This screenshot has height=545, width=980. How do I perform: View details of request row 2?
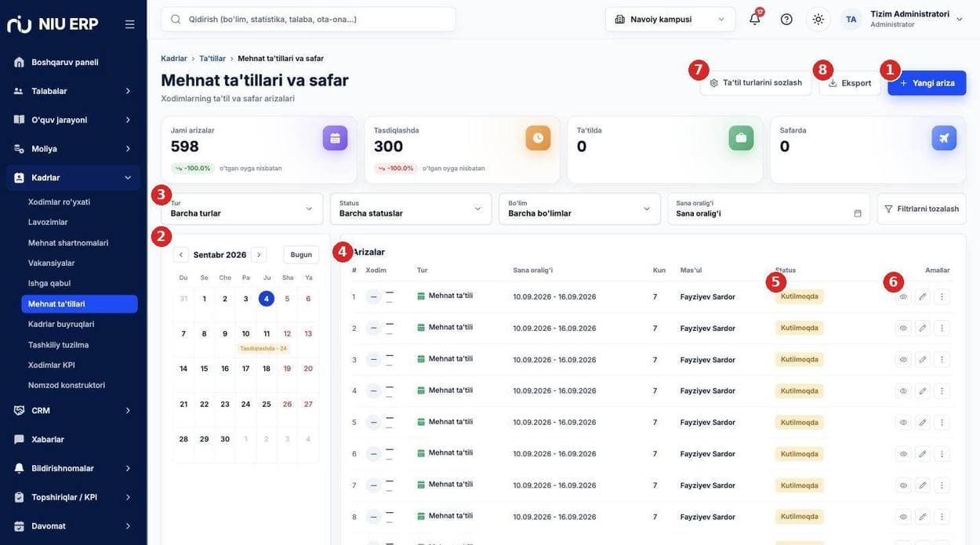pyautogui.click(x=903, y=328)
